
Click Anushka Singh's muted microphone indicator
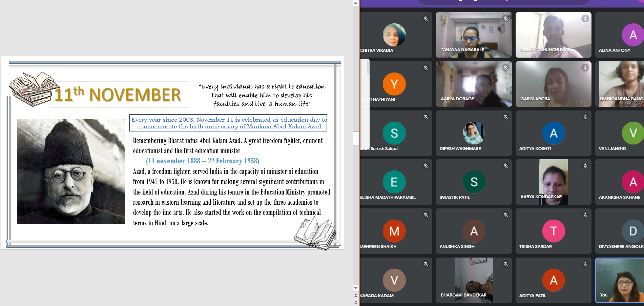click(x=505, y=215)
